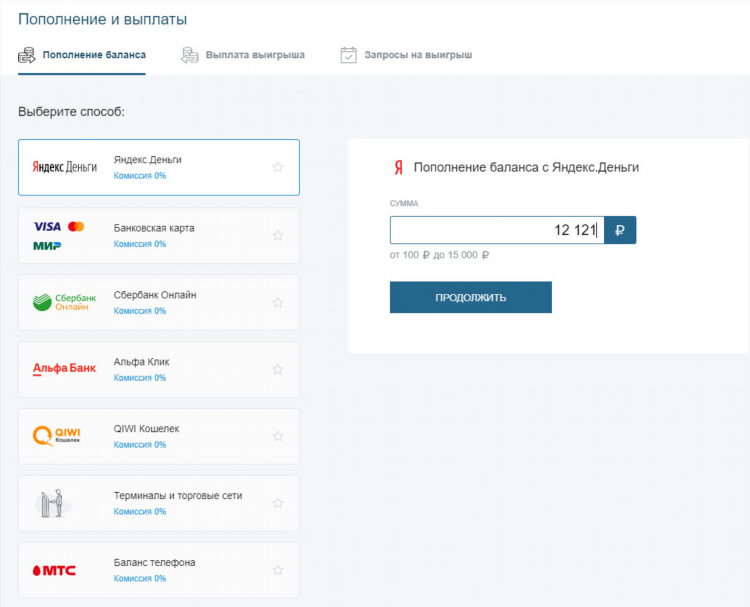
Task: Click the Сбербанк Онлайн logo
Action: click(x=65, y=302)
